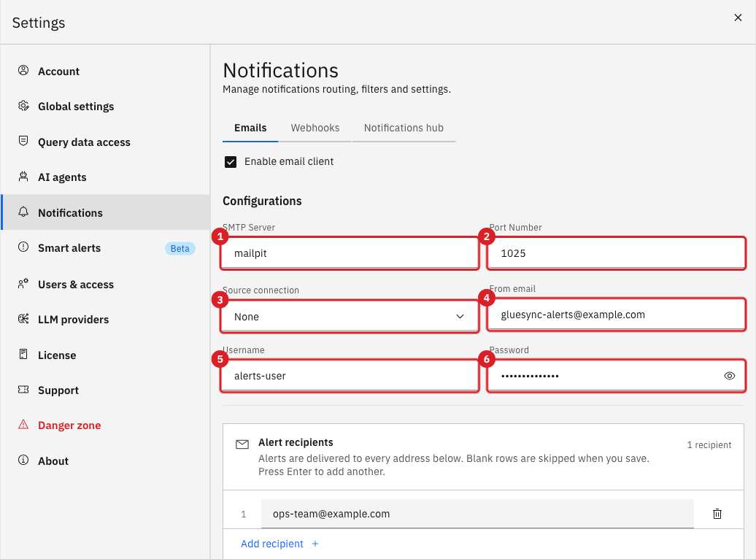
Task: Open Smart alerts section
Action: pos(105,248)
